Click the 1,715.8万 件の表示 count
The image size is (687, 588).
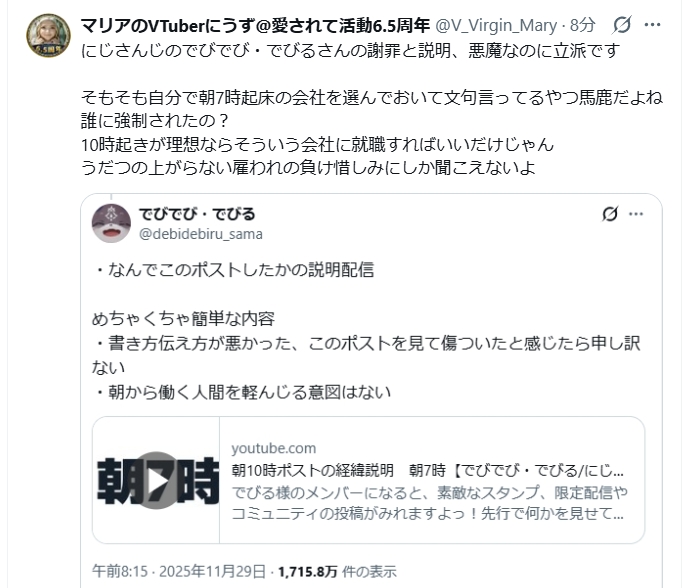pos(337,571)
